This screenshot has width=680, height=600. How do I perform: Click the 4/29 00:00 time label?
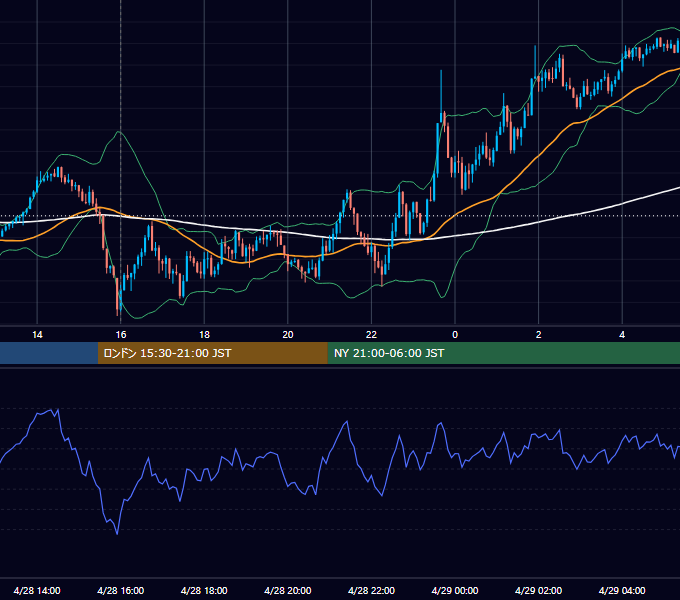(455, 590)
